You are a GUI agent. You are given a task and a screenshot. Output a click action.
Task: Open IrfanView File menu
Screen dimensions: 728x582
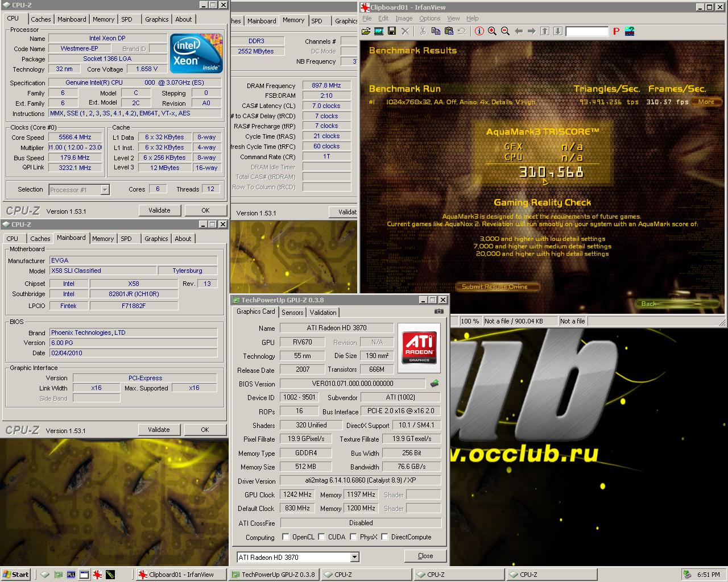click(367, 18)
